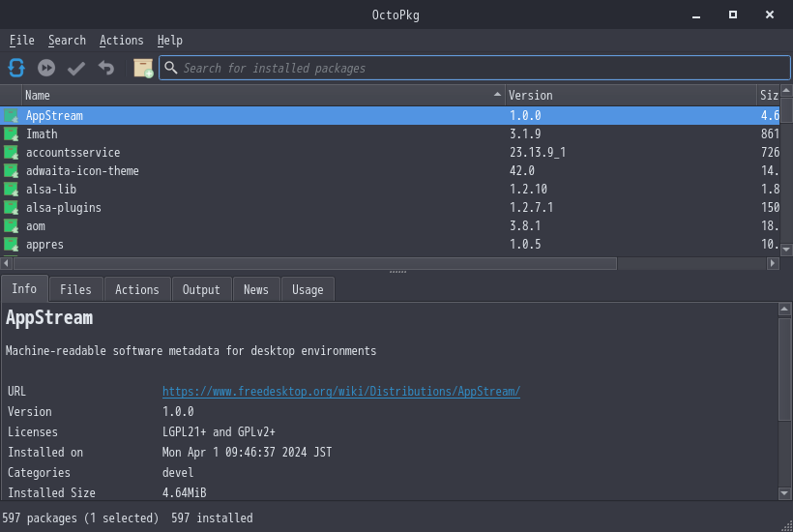
Task: Switch to the Files tab
Action: click(x=75, y=290)
